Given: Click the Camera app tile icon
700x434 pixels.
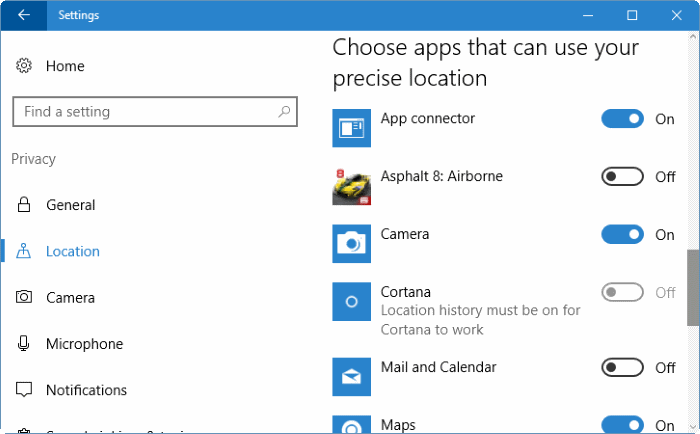Looking at the screenshot, I should [351, 244].
